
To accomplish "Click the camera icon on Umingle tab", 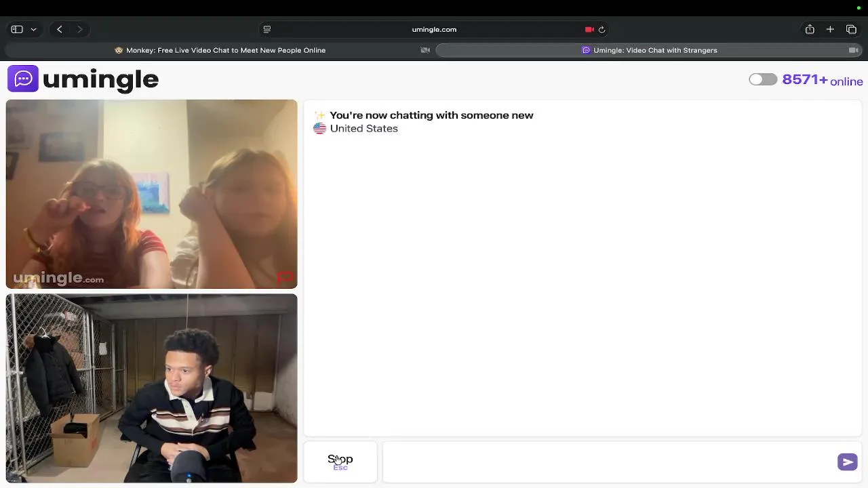I will pos(854,50).
